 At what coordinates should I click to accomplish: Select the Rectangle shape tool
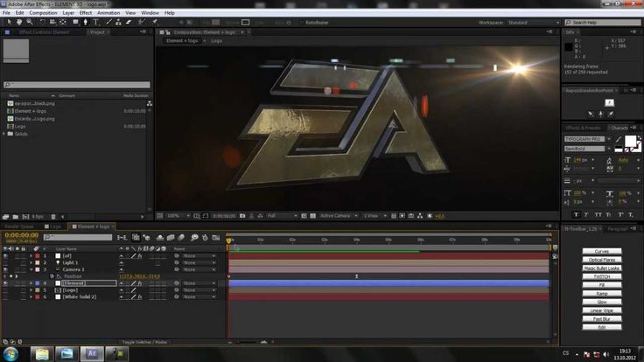coord(75,22)
